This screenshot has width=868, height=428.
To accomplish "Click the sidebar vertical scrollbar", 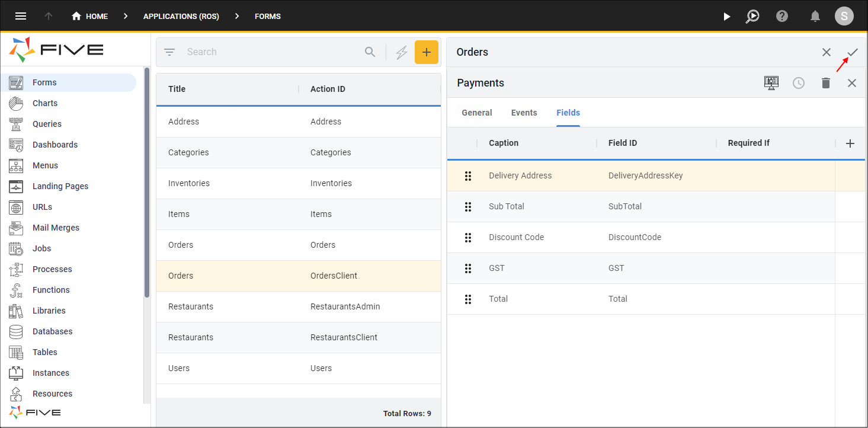I will coord(147,182).
